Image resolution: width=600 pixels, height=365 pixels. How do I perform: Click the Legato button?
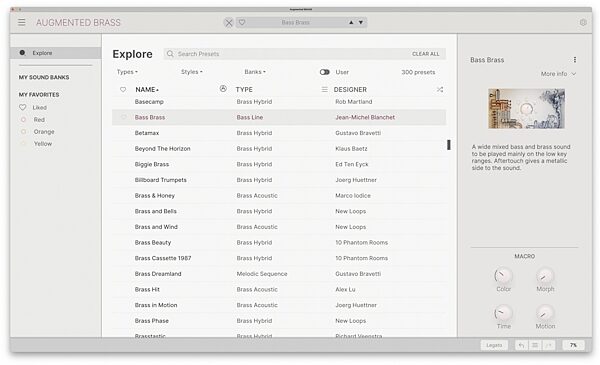click(494, 345)
